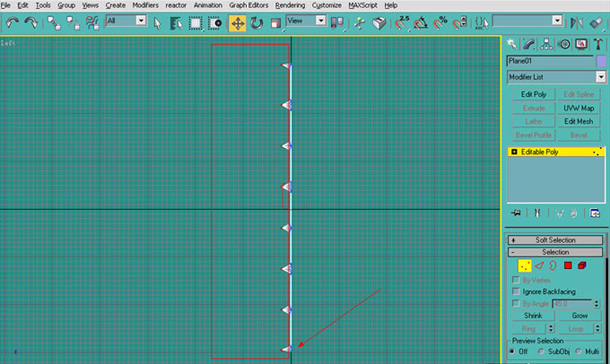Toggle the By Vertex checkbox
This screenshot has height=364, width=610.
[516, 280]
